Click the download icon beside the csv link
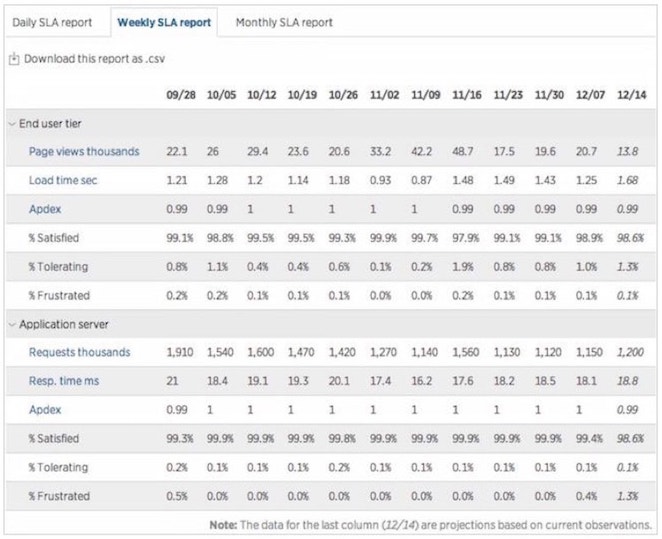This screenshot has height=539, width=662. point(14,59)
